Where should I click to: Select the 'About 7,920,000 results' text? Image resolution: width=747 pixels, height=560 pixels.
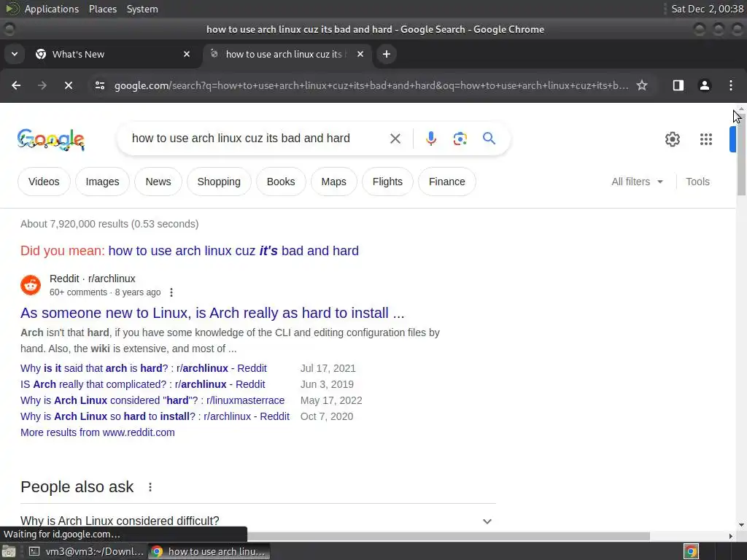click(x=109, y=224)
